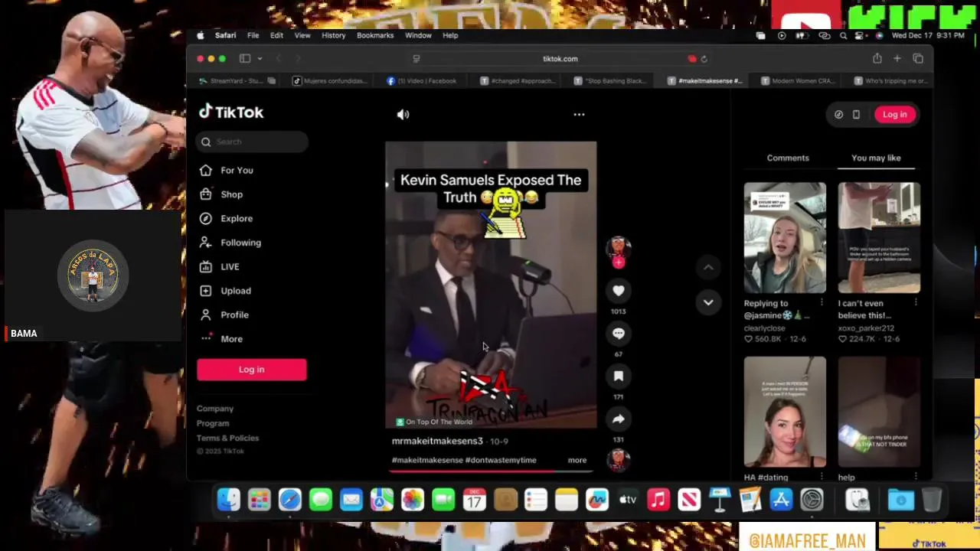The width and height of the screenshot is (980, 551).
Task: Go to the previous video with the up arrow
Action: tap(708, 267)
